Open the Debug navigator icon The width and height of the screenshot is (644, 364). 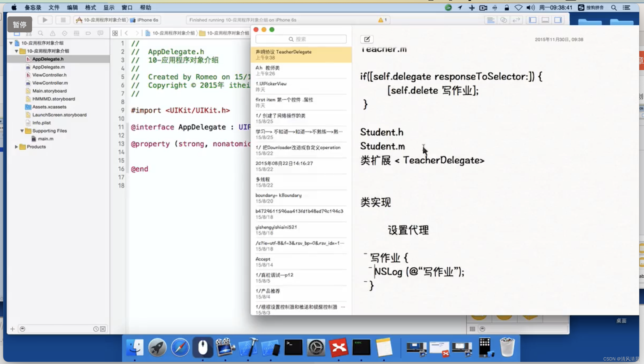click(x=76, y=33)
